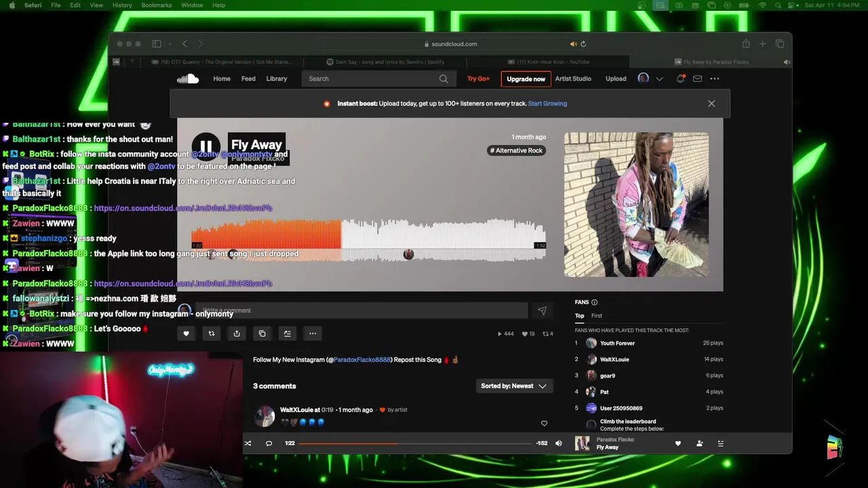Open Safari Share button
Screen dimensions: 868x488
(x=746, y=44)
